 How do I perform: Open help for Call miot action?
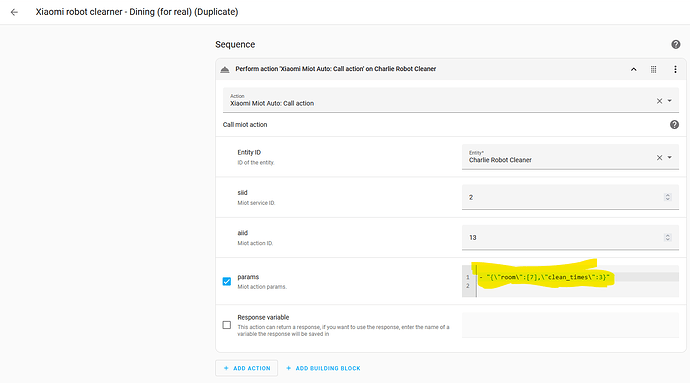coord(674,125)
